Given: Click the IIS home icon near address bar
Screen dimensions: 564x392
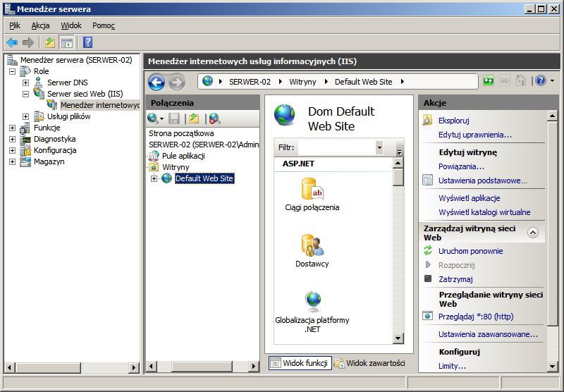Looking at the screenshot, I should (521, 80).
